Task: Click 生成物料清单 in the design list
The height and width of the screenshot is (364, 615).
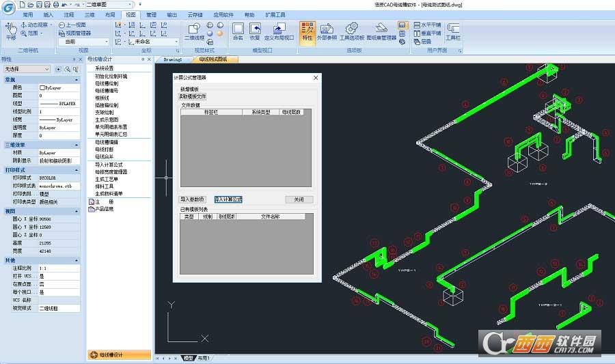Action: [x=109, y=193]
